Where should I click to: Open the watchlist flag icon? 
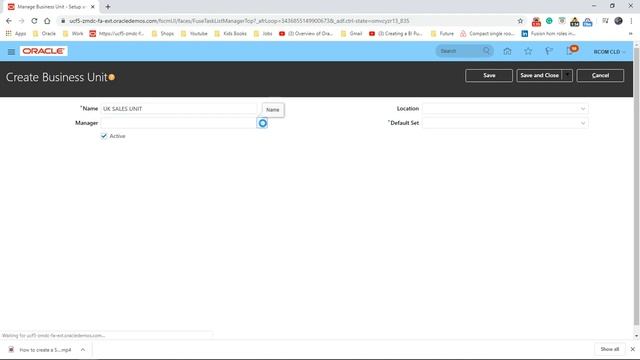point(549,51)
